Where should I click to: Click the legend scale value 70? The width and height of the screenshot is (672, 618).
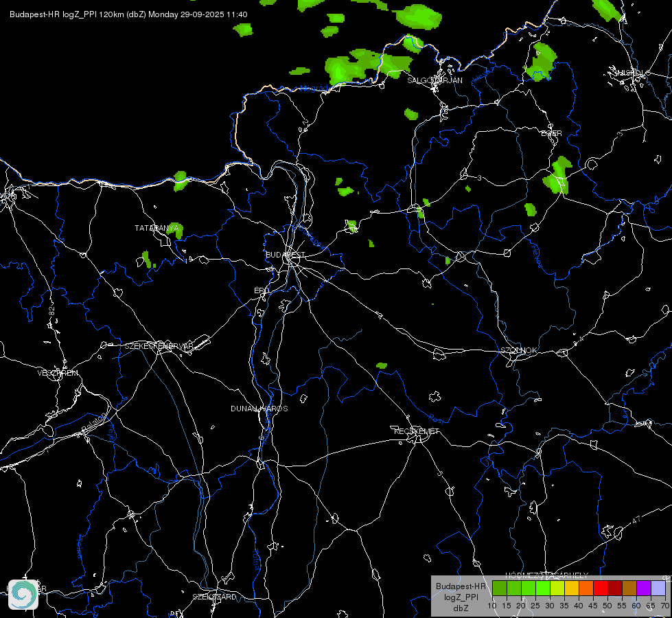click(664, 606)
